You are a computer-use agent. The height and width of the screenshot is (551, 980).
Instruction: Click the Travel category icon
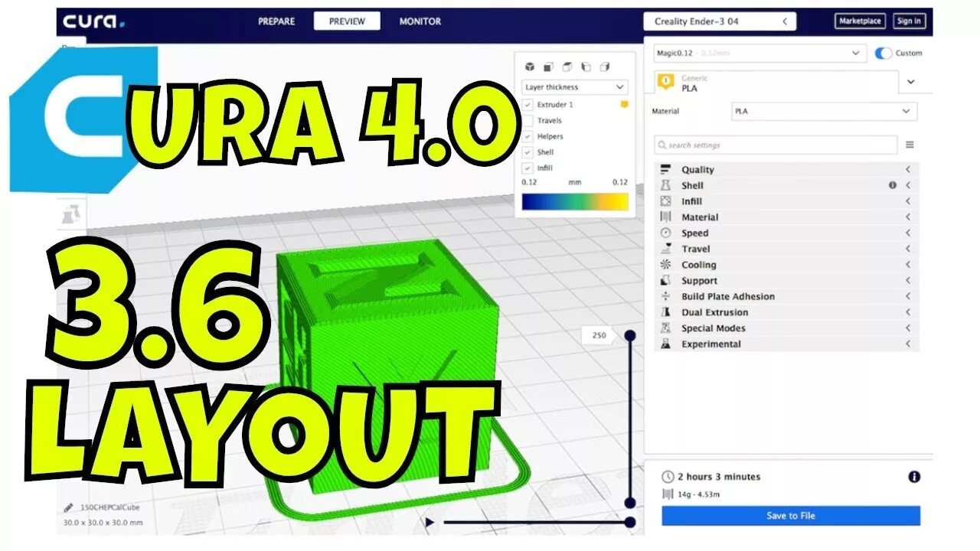tap(665, 249)
